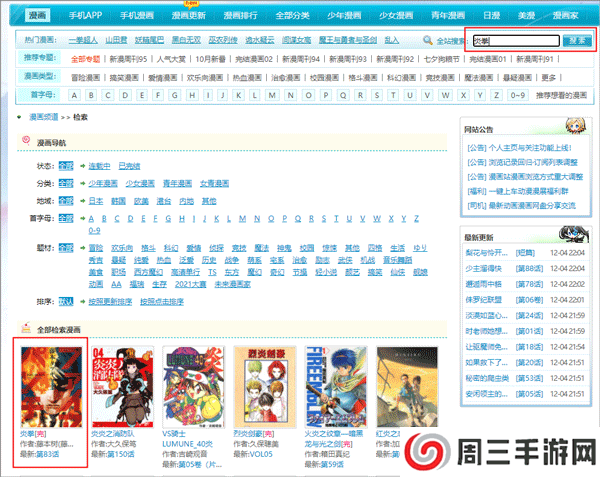Select 少女漫画 in the top nav bar

coord(396,15)
